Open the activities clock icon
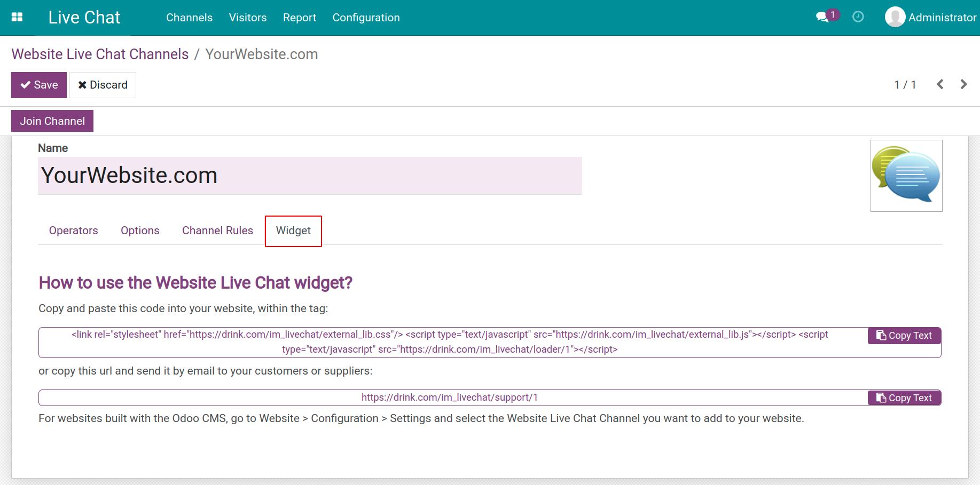980x485 pixels. 858,17
